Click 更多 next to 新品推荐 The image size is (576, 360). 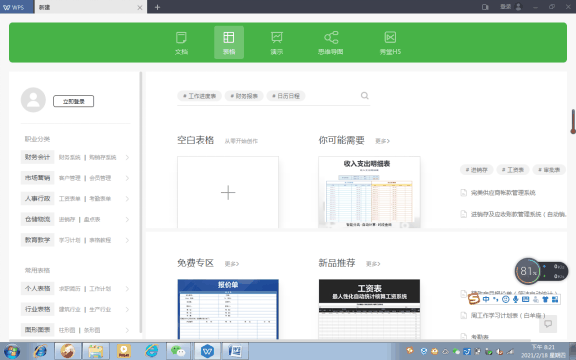[x=373, y=264]
